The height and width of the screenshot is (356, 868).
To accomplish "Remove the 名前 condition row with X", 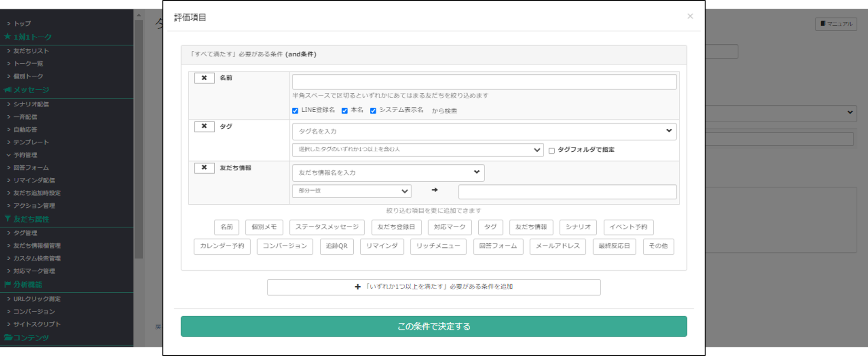I will point(204,78).
